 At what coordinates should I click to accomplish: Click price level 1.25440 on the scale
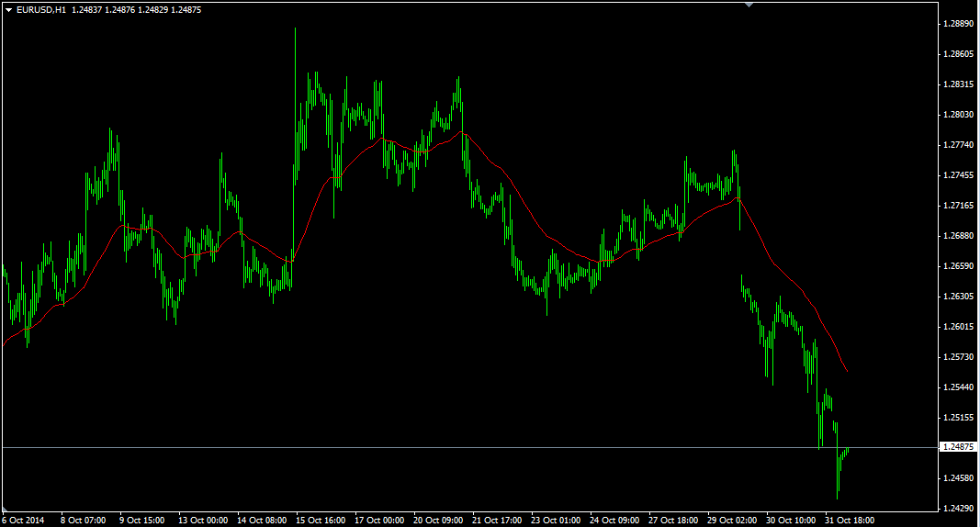[x=958, y=387]
